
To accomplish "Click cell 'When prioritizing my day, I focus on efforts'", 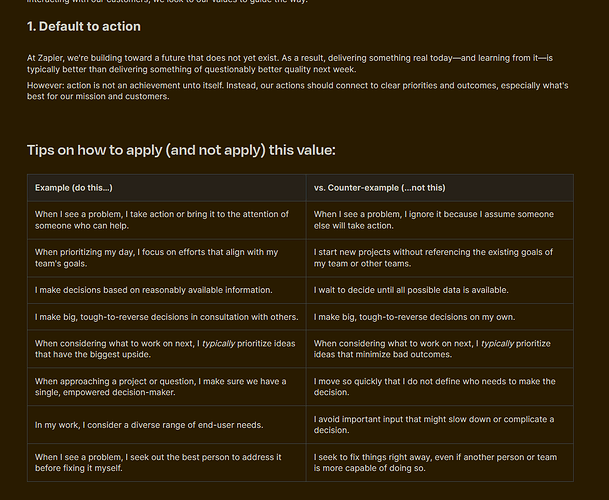I will (167, 258).
